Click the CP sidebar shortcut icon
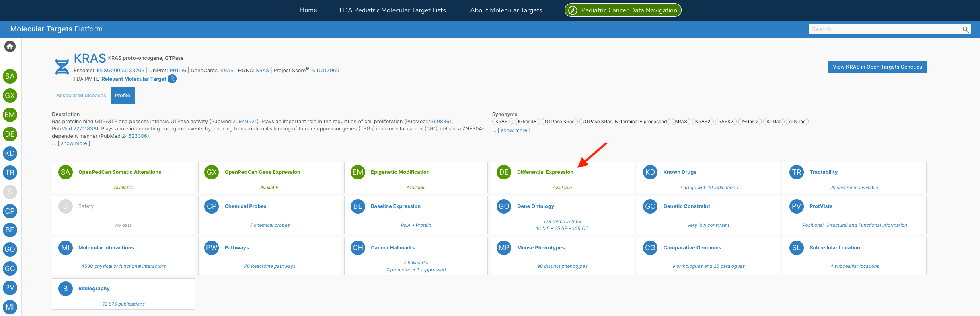Image resolution: width=980 pixels, height=316 pixels. pyautogui.click(x=10, y=211)
